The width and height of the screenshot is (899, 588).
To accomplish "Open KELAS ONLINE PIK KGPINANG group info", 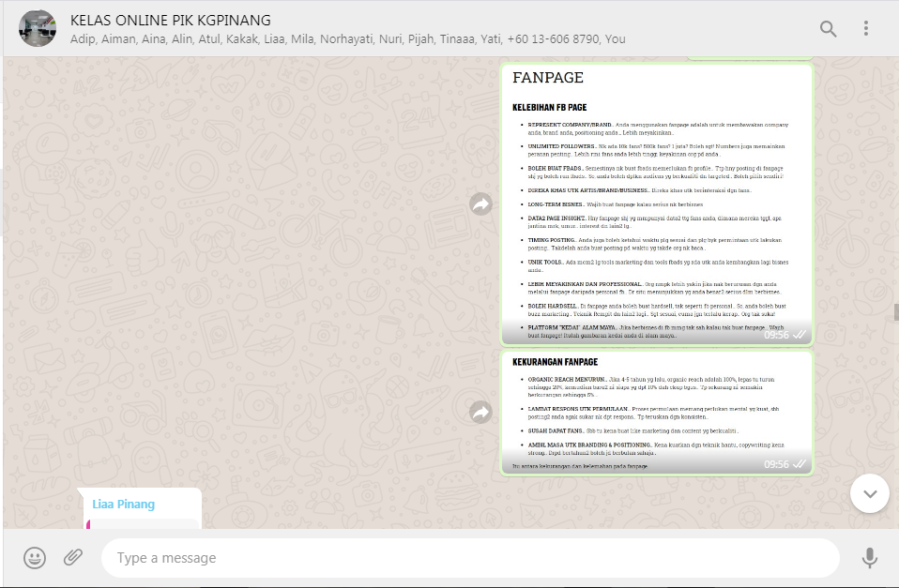I will 171,20.
